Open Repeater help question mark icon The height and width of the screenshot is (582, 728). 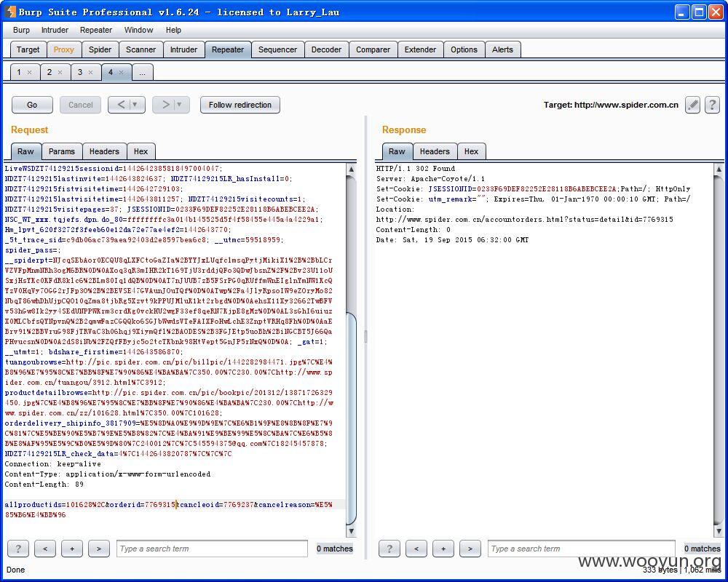click(712, 105)
